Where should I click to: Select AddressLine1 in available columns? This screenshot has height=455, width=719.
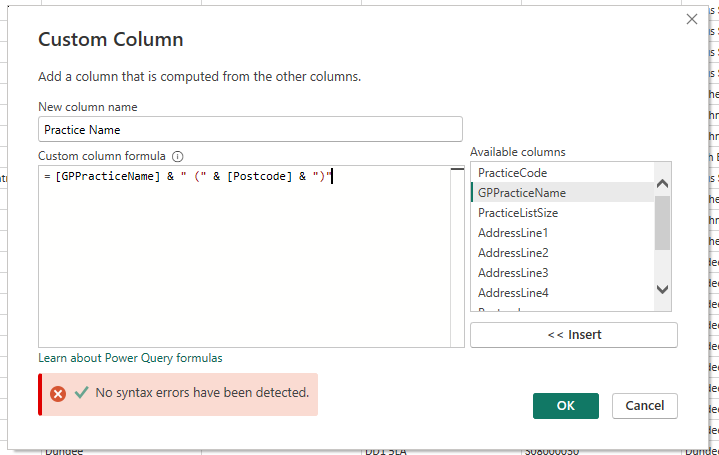pos(562,233)
